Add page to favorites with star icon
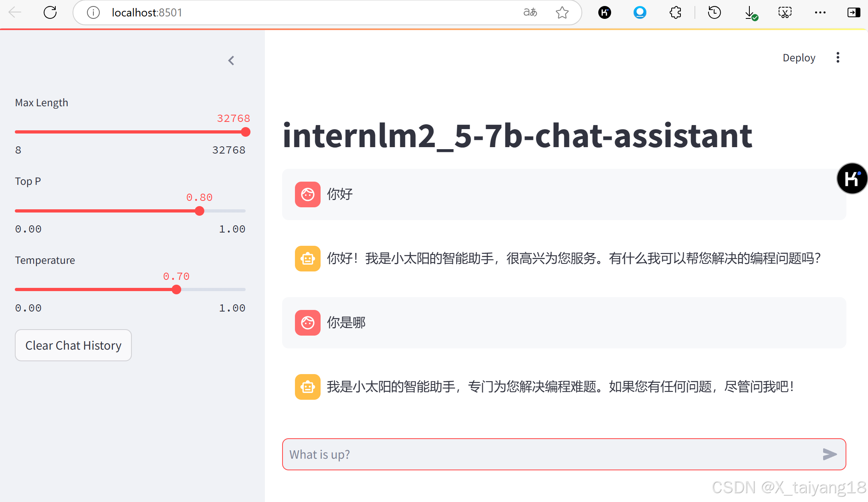The image size is (868, 502). tap(562, 13)
